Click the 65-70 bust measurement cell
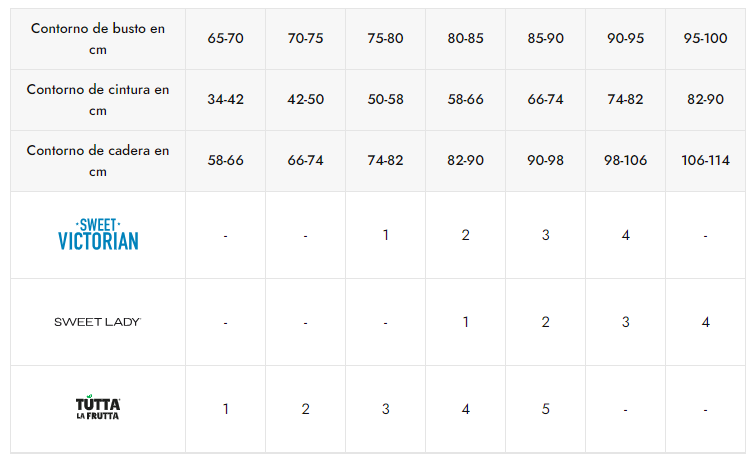This screenshot has width=750, height=458. pyautogui.click(x=225, y=39)
